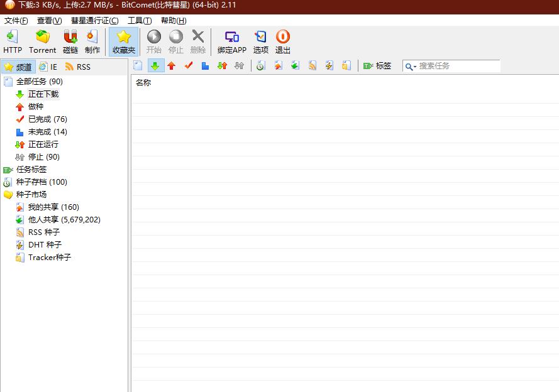Open the 工具(T) menu

[x=140, y=21]
